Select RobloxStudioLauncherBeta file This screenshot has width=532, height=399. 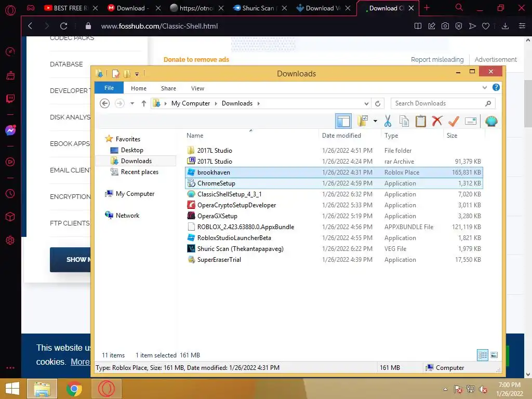[x=334, y=238]
